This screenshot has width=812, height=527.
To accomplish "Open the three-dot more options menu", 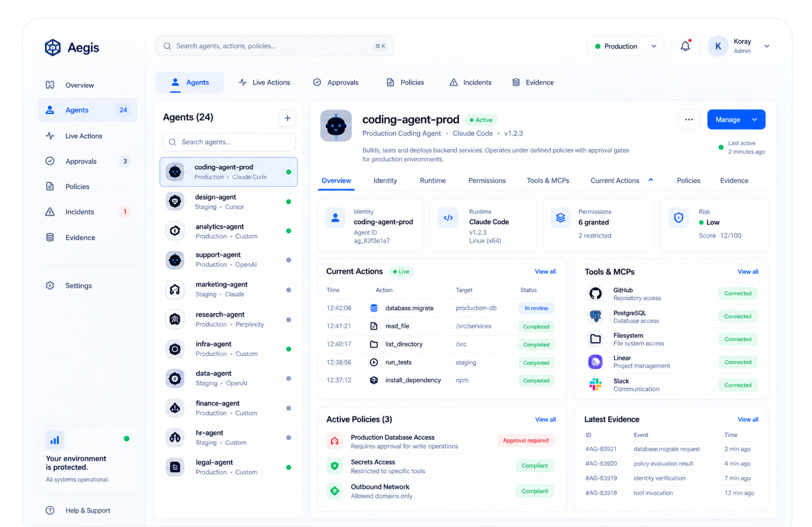I will pyautogui.click(x=689, y=120).
